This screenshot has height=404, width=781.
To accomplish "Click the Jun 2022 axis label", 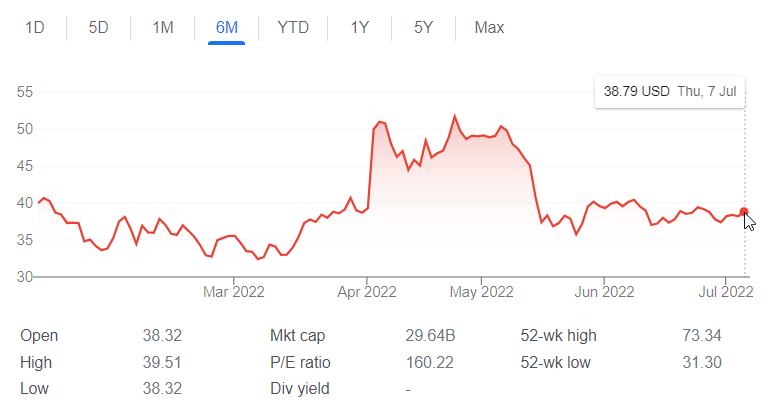I will [605, 293].
